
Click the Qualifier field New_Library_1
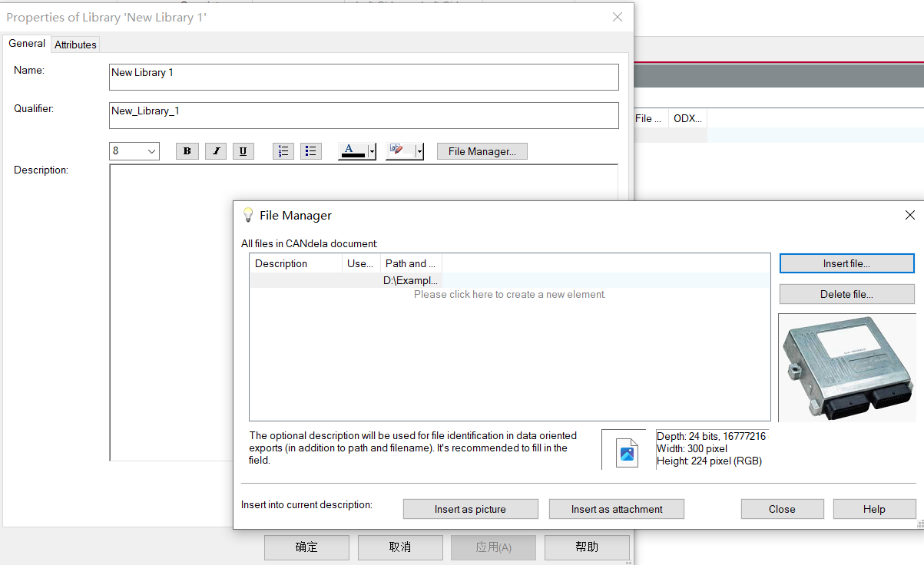364,115
